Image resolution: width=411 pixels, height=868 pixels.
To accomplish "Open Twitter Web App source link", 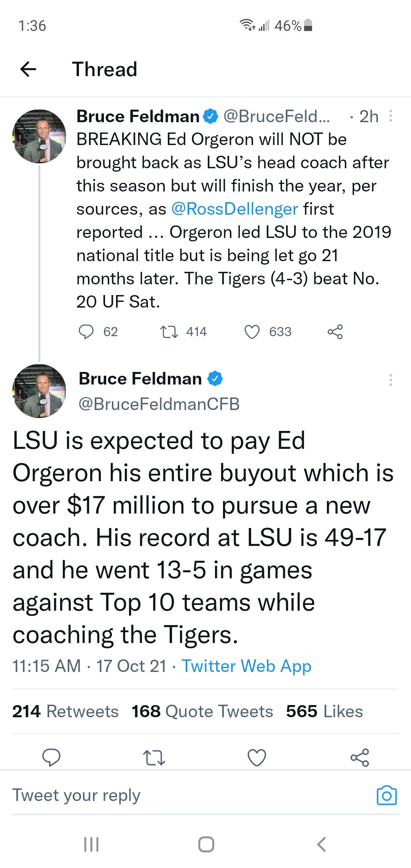I will (247, 666).
